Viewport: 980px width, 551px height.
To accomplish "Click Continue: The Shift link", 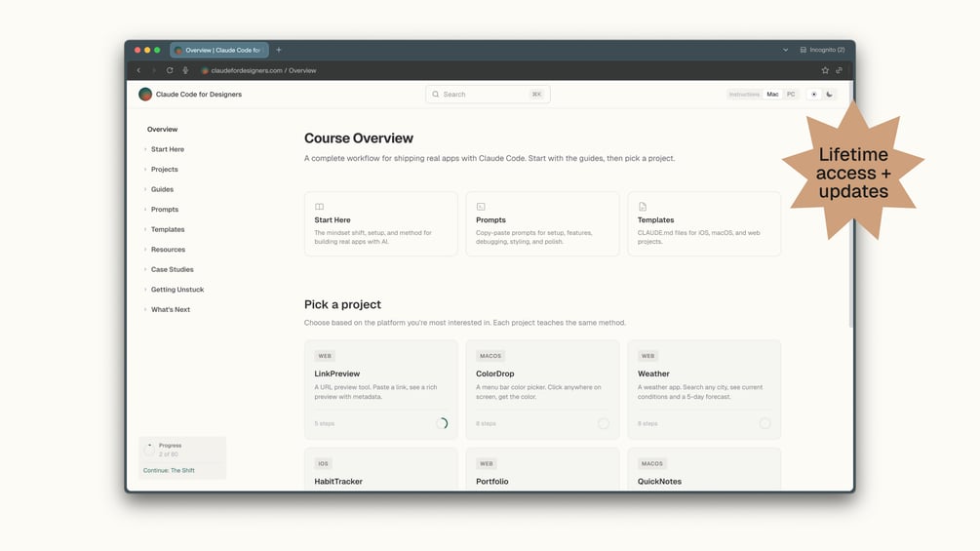I will (169, 470).
